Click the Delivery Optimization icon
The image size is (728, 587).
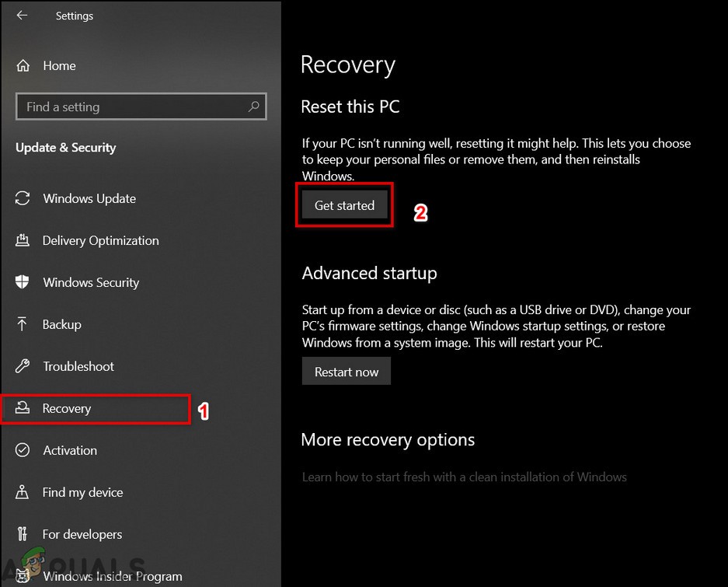23,240
